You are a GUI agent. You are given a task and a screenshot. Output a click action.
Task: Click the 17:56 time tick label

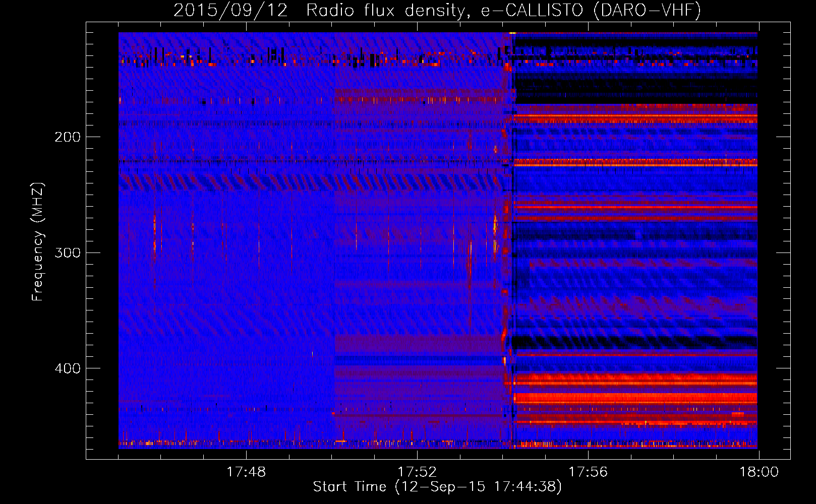588,472
